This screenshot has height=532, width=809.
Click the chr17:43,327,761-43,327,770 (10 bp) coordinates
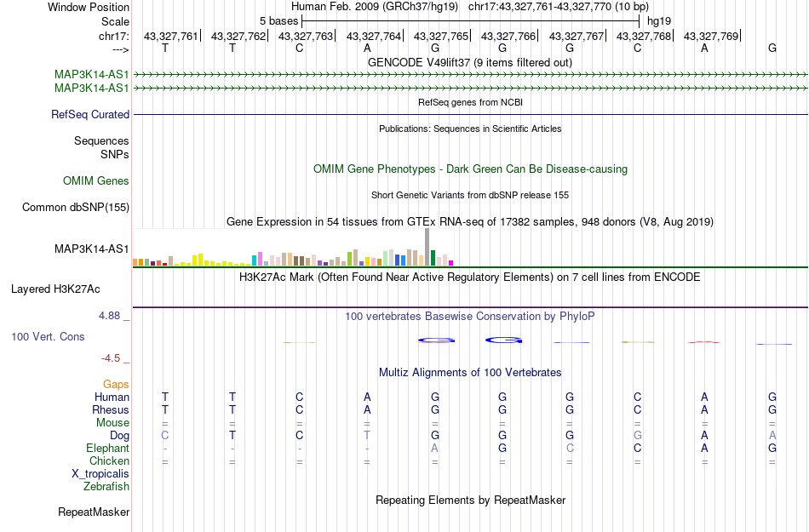(559, 7)
